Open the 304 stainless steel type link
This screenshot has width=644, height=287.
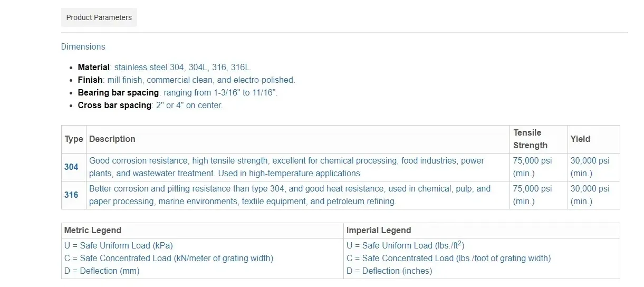[x=71, y=167]
